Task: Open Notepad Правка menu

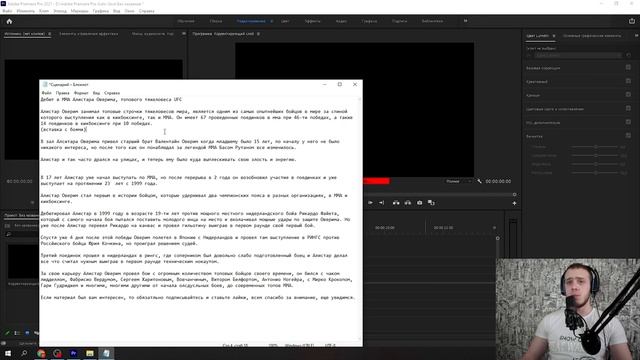Action: (62, 93)
